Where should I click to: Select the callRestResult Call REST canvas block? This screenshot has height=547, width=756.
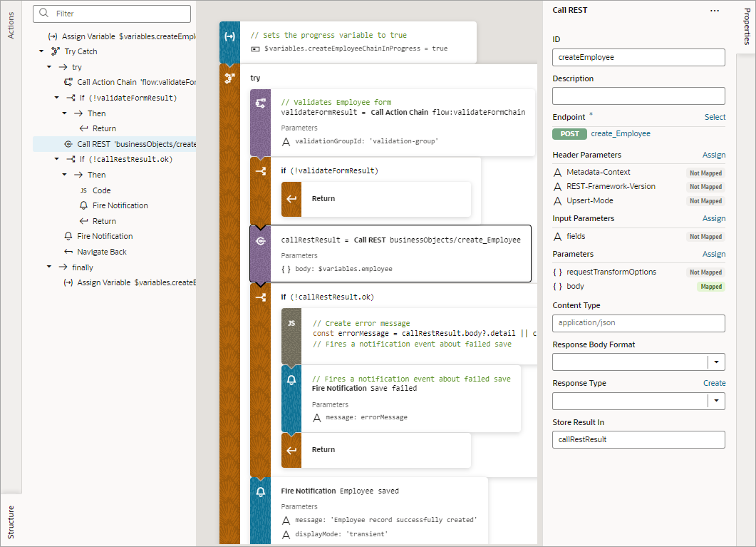coord(390,253)
